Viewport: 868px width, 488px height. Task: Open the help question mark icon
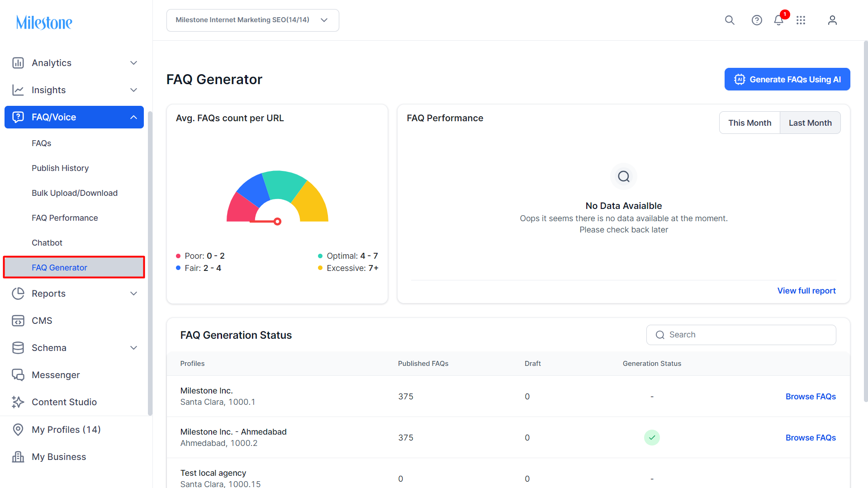[x=757, y=20]
